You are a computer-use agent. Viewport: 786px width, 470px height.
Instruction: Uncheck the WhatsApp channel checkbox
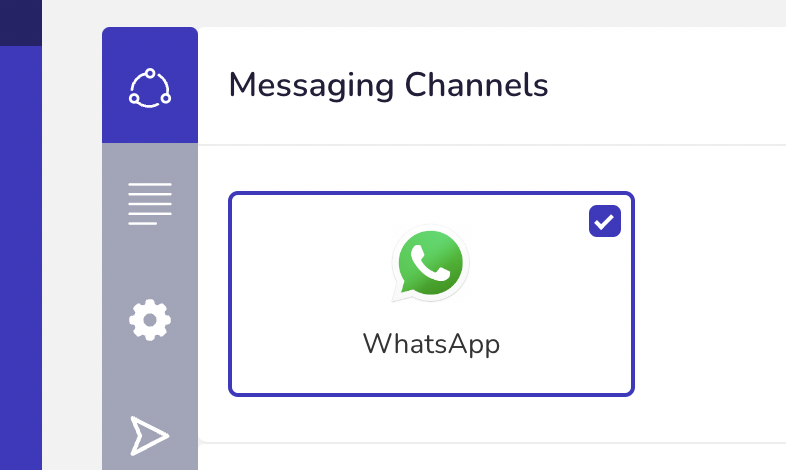pos(605,221)
